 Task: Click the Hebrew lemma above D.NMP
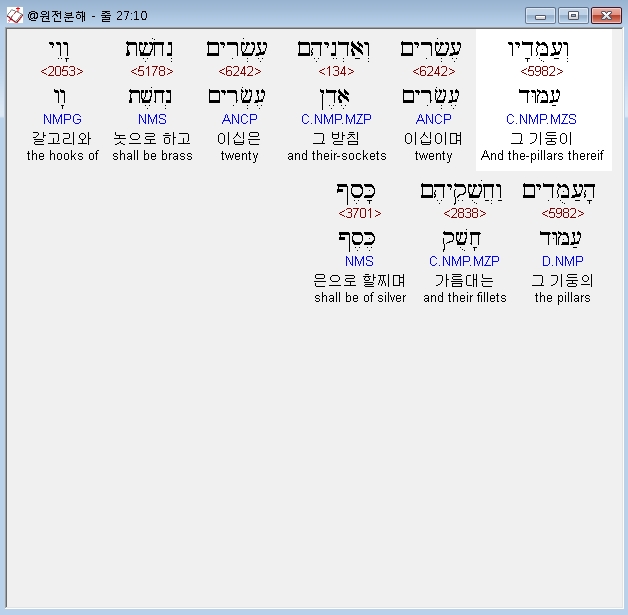pyautogui.click(x=561, y=239)
